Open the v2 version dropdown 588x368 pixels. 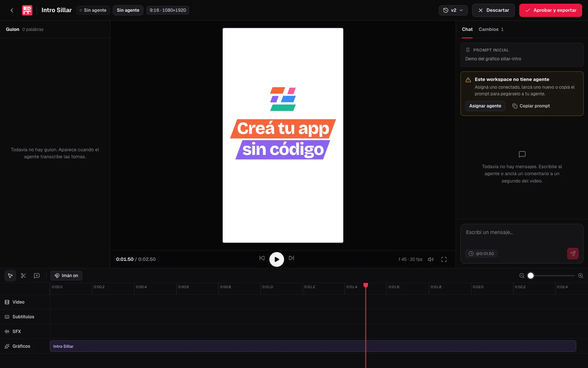pos(453,10)
